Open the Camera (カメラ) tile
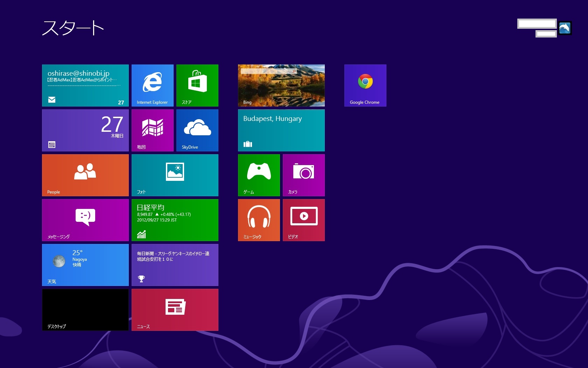Viewport: 588px width, 368px height. click(304, 175)
